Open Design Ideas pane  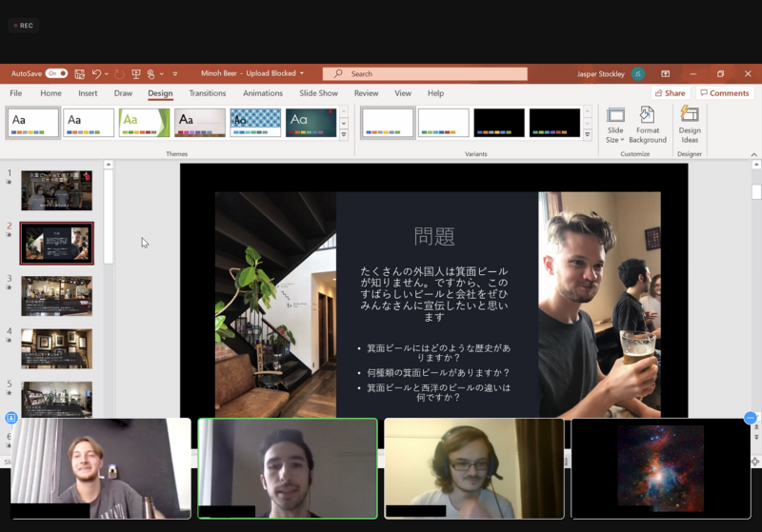690,126
